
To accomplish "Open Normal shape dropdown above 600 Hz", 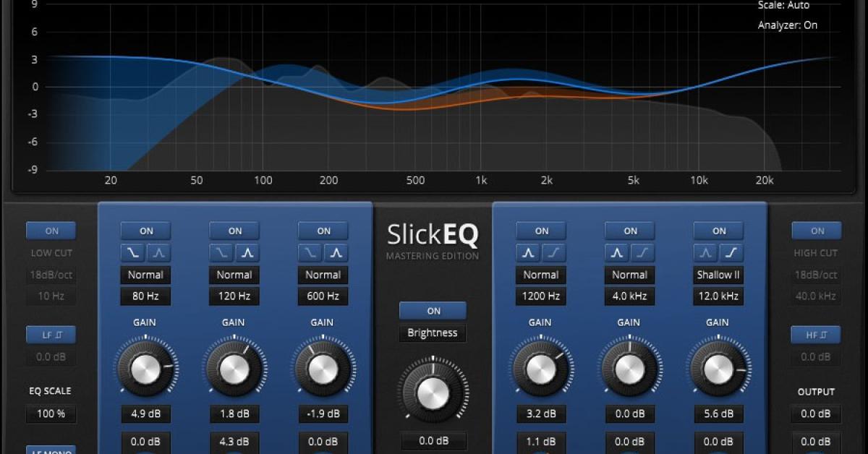I will [x=324, y=275].
